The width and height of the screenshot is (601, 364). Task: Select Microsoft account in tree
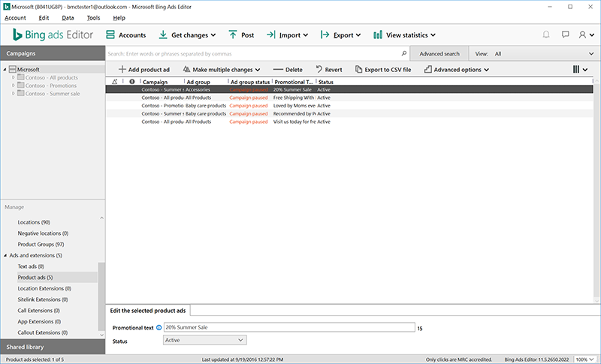point(28,70)
